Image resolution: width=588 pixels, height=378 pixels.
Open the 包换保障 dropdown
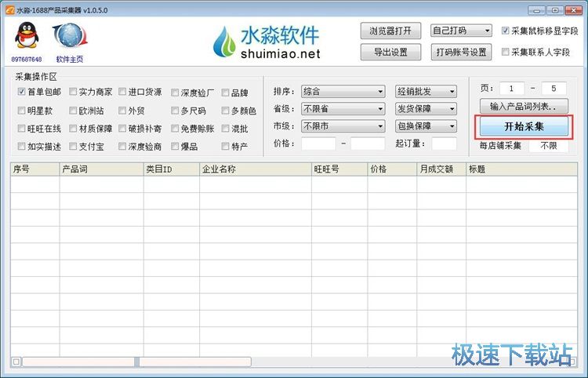point(426,126)
